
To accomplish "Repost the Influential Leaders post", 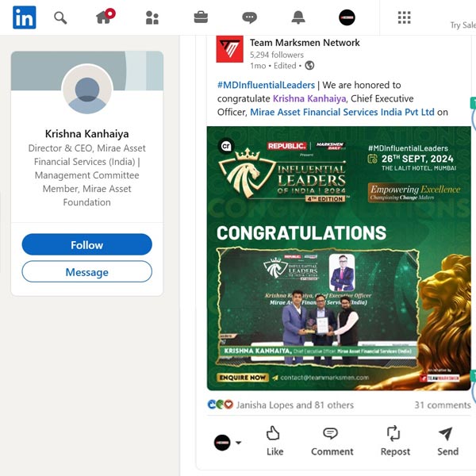I will coord(395,441).
